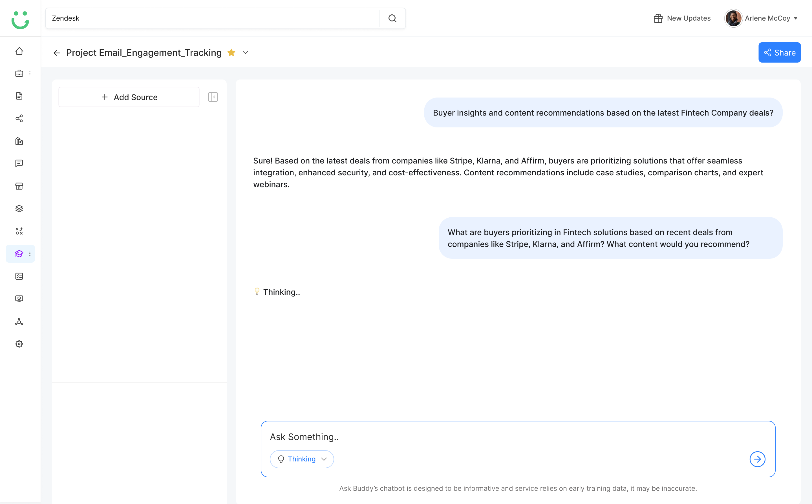The width and height of the screenshot is (812, 504).
Task: Click Arlene McCoy's profile avatar
Action: tap(733, 18)
